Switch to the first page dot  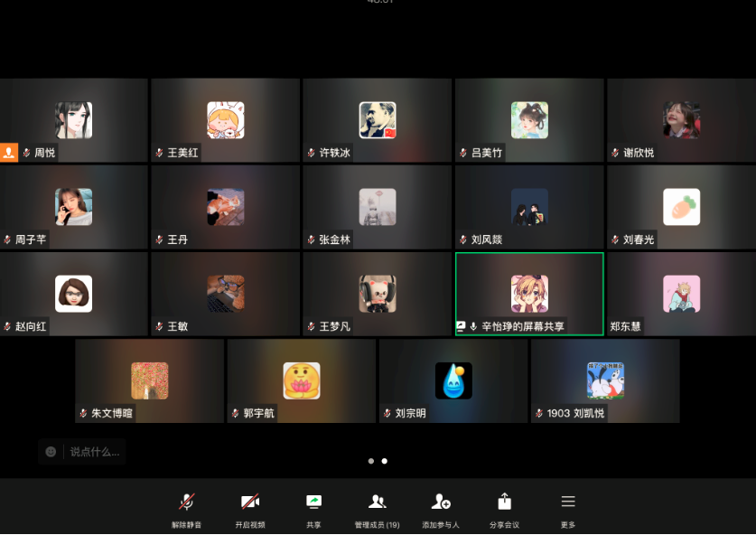pyautogui.click(x=371, y=461)
